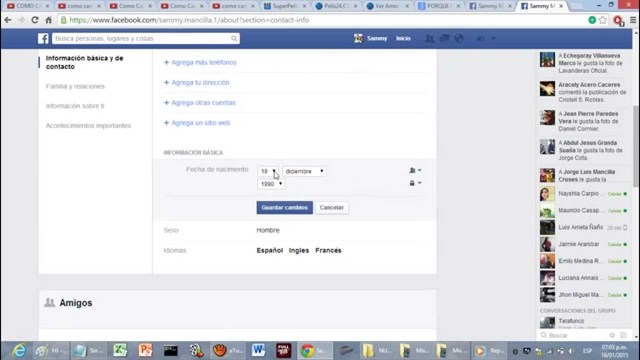640x360 pixels.
Task: Open Internet Explorer from the taskbar
Action: point(19,351)
